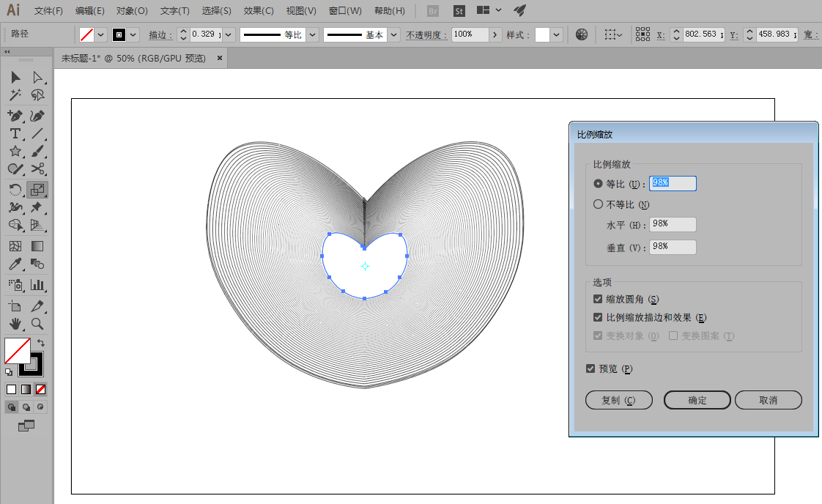Open the 文件(F) menu
The width and height of the screenshot is (822, 504).
48,11
